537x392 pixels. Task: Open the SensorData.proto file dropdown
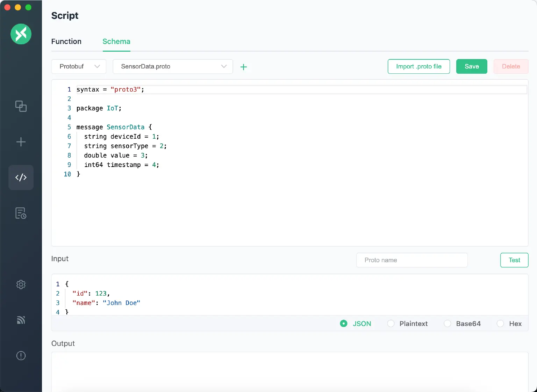(x=173, y=66)
